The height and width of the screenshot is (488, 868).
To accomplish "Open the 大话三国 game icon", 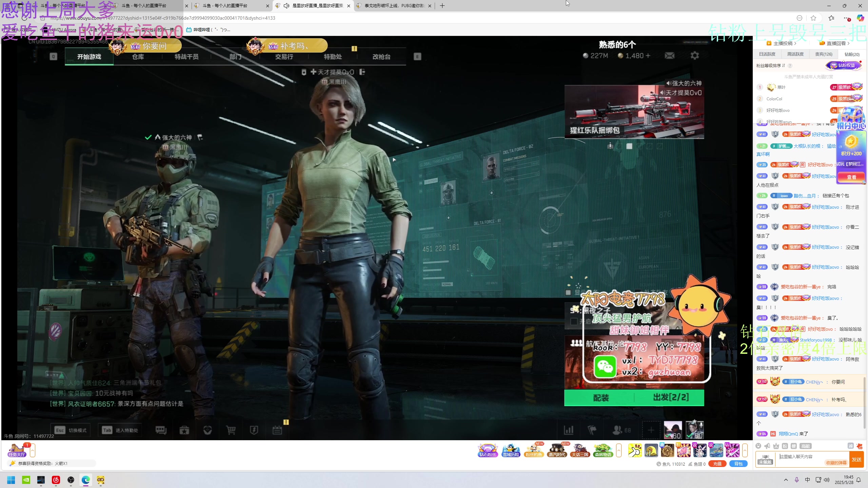I will point(580,450).
